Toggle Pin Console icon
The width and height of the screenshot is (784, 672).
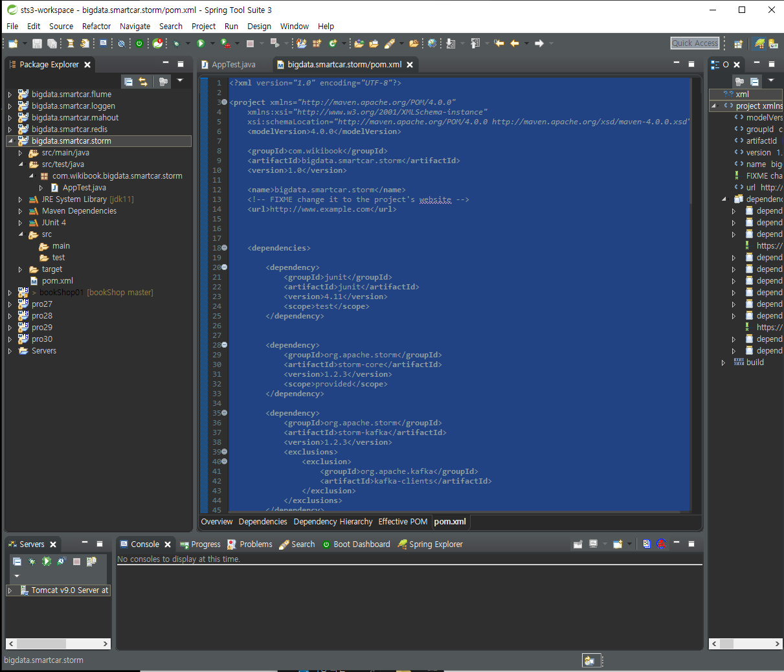577,544
